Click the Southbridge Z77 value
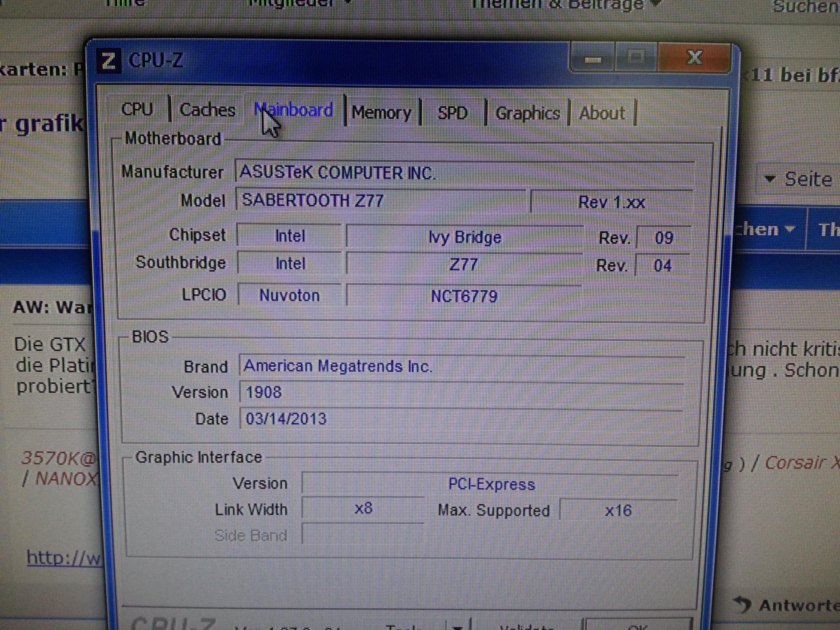Screen dimensions: 840x630 pos(464,265)
